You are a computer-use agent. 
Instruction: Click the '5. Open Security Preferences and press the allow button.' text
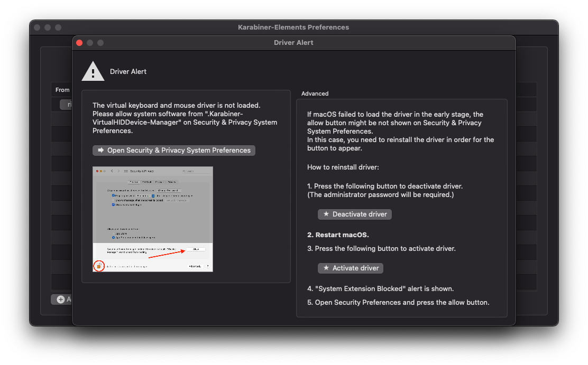pyautogui.click(x=398, y=303)
